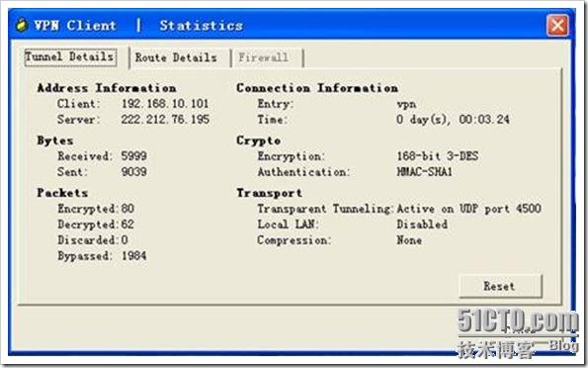Select the disabled Firewall tab
The image size is (588, 368).
(263, 57)
